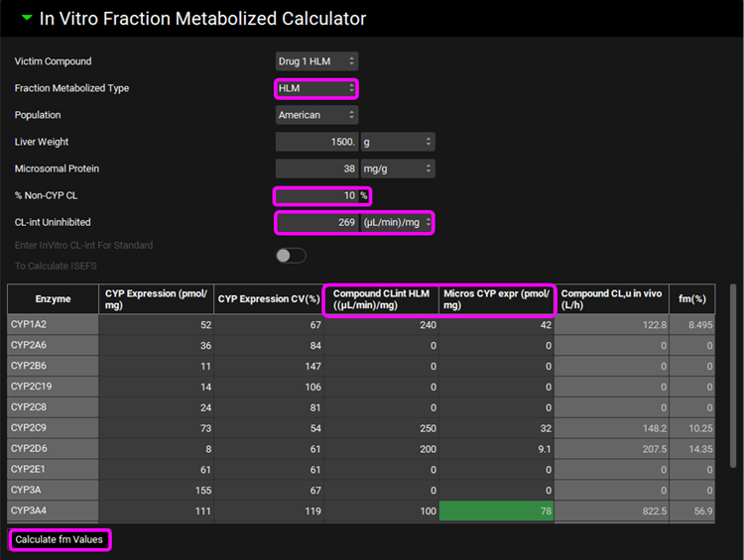Click the Liver Weight value field
744x560 pixels.
(x=316, y=142)
